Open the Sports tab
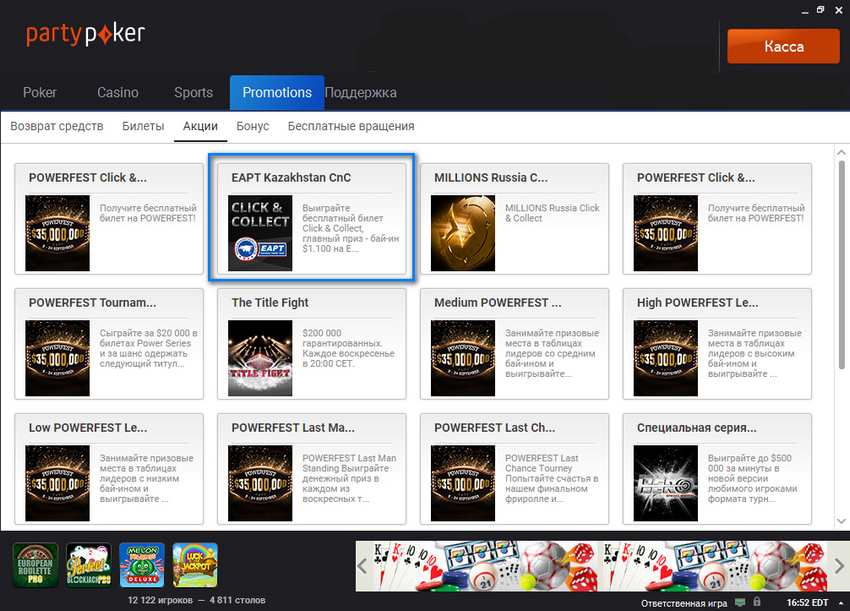This screenshot has width=850, height=611. (x=194, y=93)
